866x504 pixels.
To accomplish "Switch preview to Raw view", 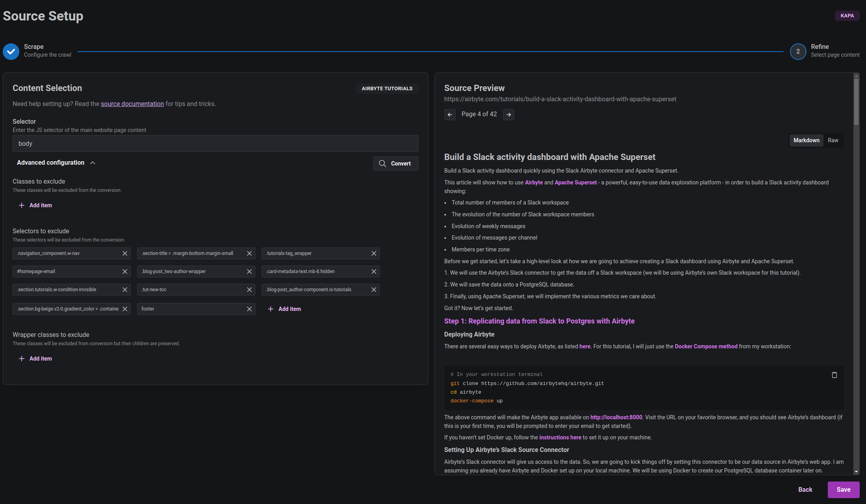I will [x=833, y=140].
